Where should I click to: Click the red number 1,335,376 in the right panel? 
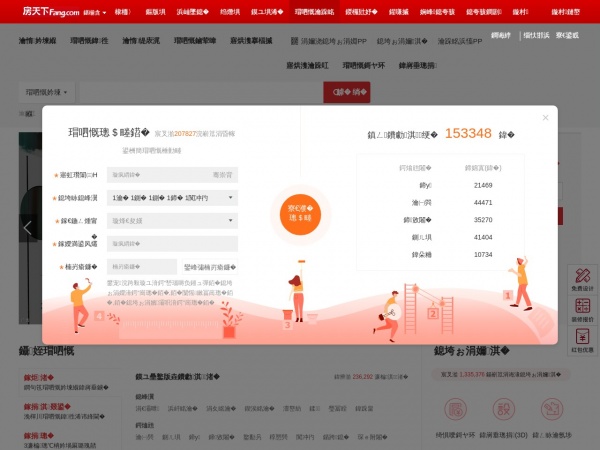tap(472, 374)
